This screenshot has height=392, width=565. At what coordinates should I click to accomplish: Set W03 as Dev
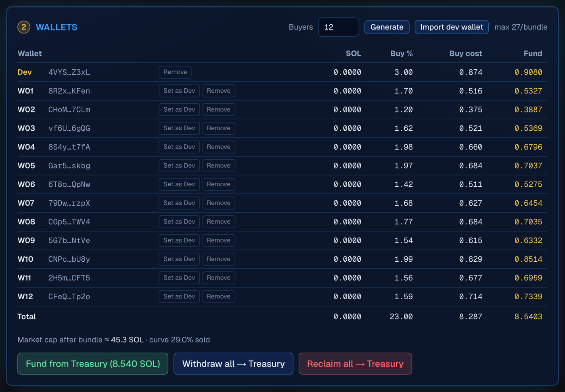tap(179, 128)
